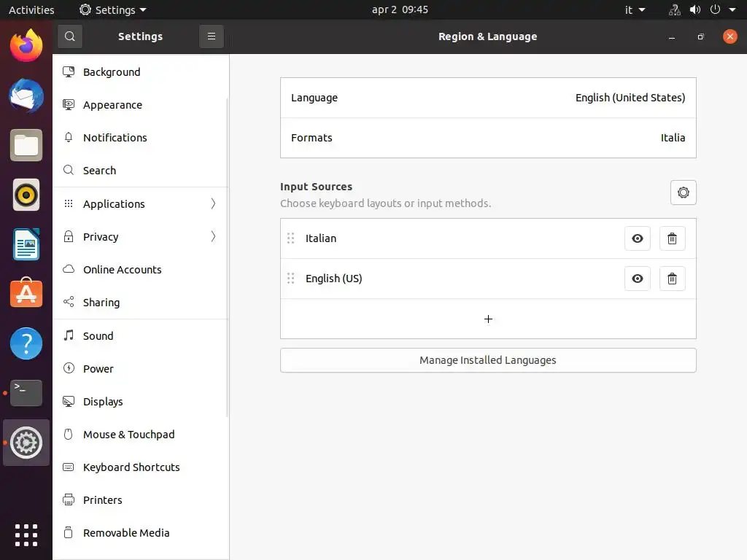The width and height of the screenshot is (747, 560).
Task: Preview the Italian keyboard layout
Action: pos(638,238)
